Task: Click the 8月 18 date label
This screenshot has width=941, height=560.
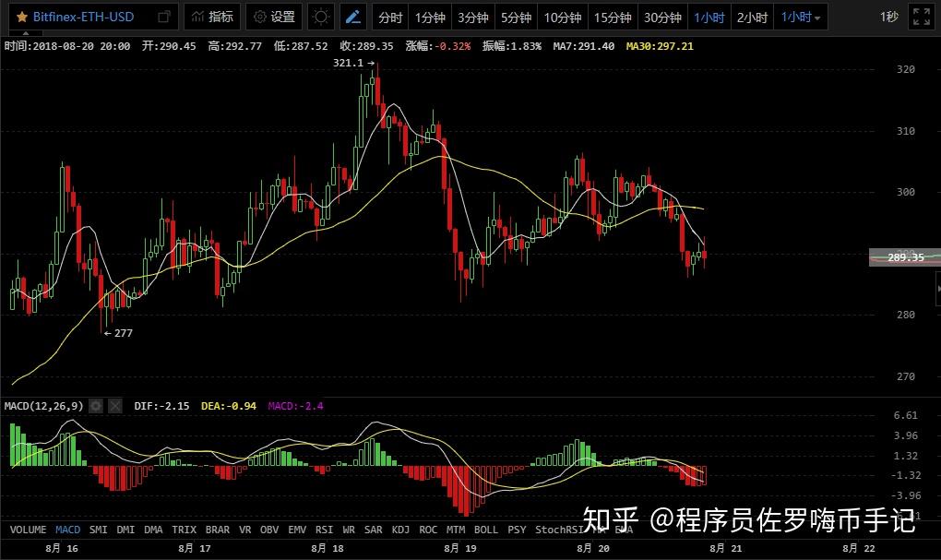Action: (328, 548)
